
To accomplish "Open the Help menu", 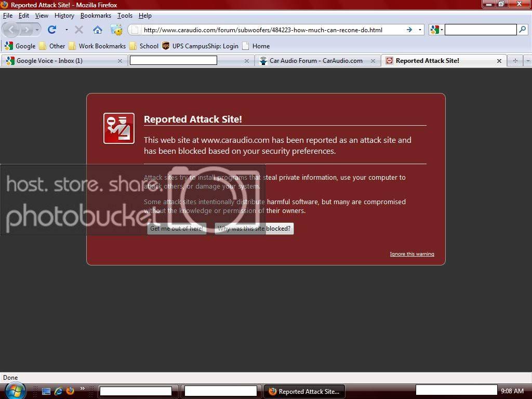I will [145, 16].
